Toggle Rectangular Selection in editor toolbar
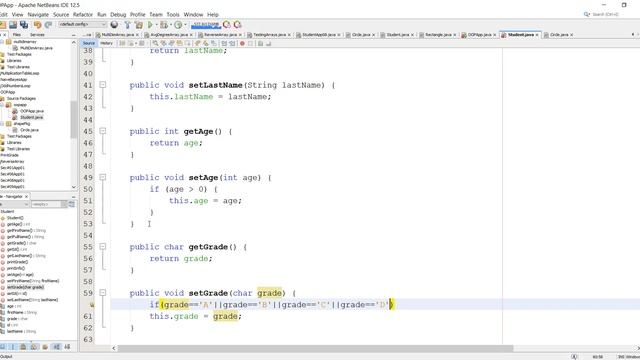Viewport: 640px width, 360px height. coord(187,43)
